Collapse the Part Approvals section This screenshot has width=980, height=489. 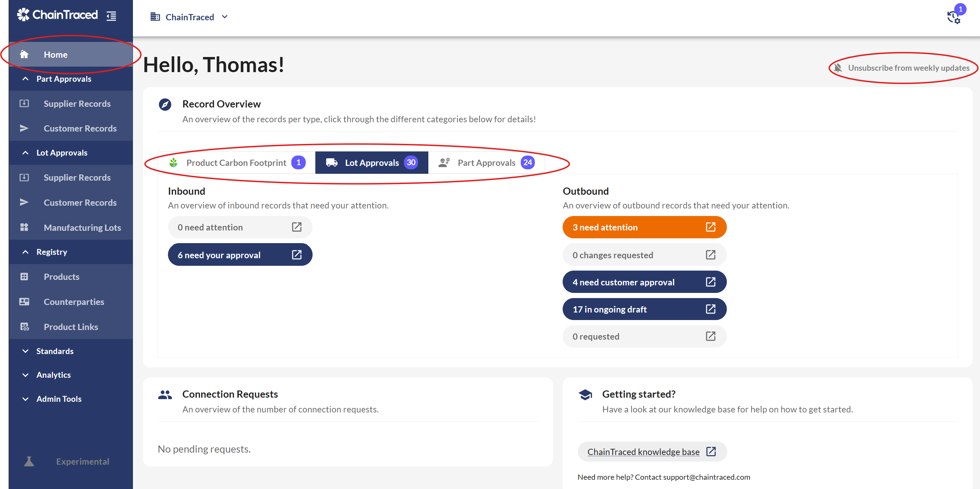tap(25, 79)
